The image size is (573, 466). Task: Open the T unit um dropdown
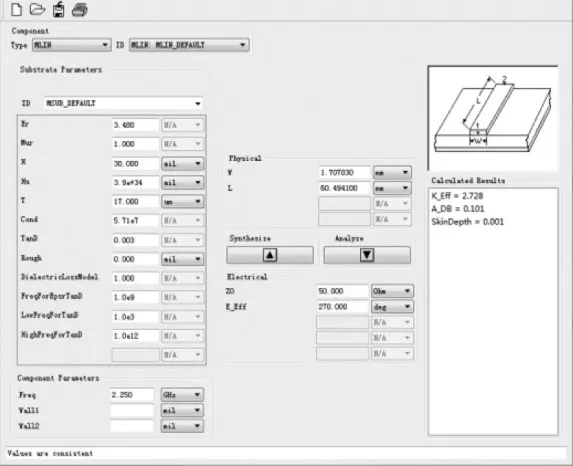point(182,201)
